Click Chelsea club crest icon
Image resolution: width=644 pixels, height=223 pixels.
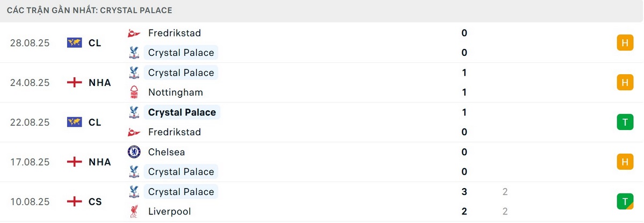click(x=134, y=152)
